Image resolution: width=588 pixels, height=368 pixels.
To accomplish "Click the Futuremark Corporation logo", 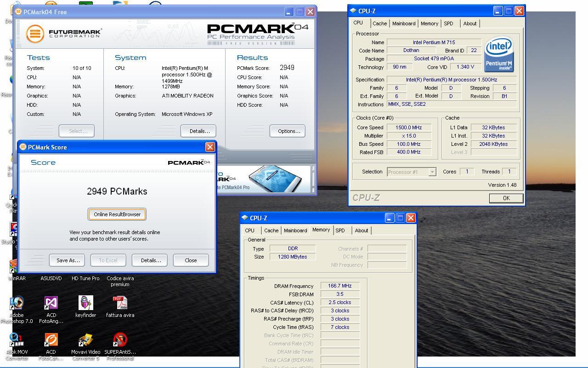I will (x=64, y=34).
